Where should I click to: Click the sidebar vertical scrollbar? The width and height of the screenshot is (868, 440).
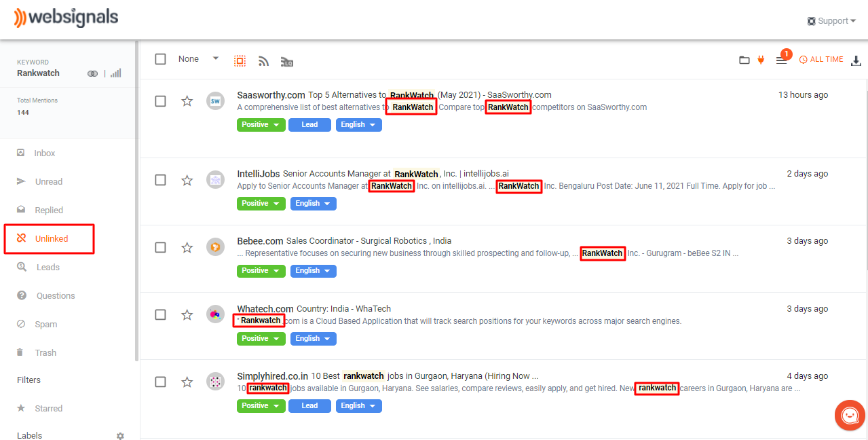pyautogui.click(x=137, y=200)
